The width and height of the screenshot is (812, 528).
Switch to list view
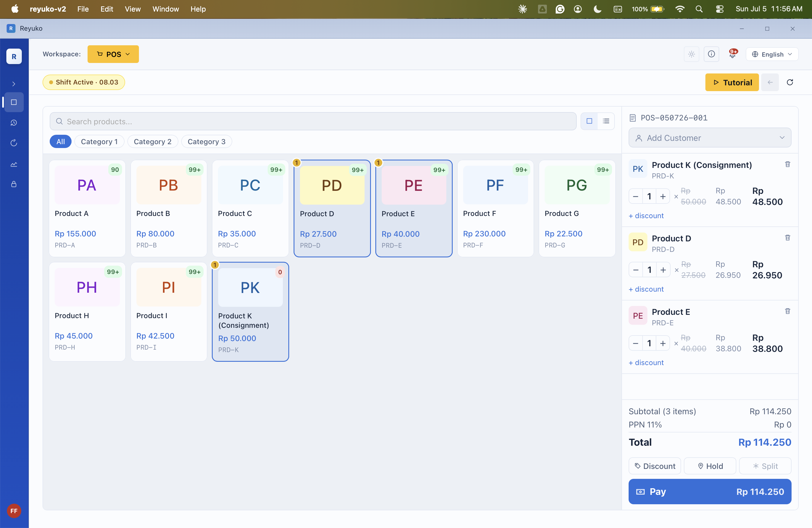tap(606, 121)
